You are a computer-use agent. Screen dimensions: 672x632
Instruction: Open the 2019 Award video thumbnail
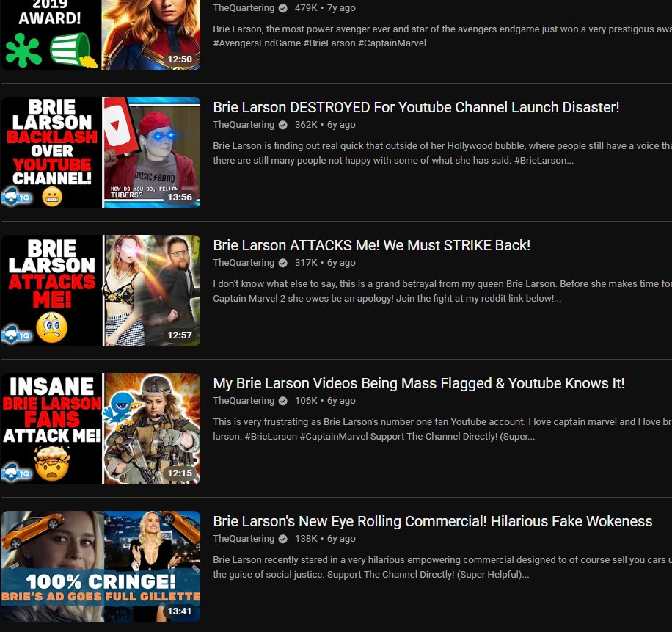pos(101,35)
